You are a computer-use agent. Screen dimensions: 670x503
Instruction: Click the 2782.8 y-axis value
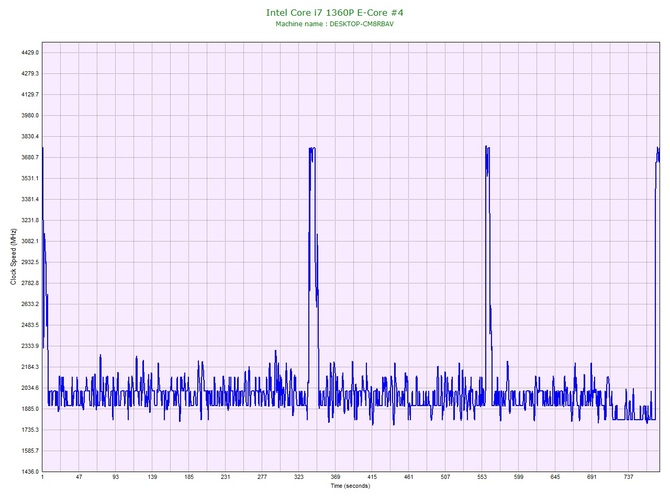(x=30, y=283)
